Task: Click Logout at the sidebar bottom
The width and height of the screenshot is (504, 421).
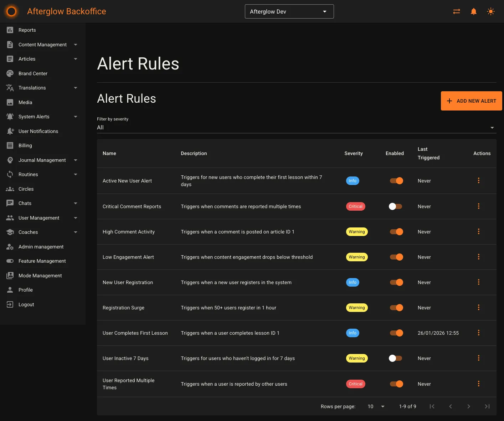Action: [x=26, y=304]
